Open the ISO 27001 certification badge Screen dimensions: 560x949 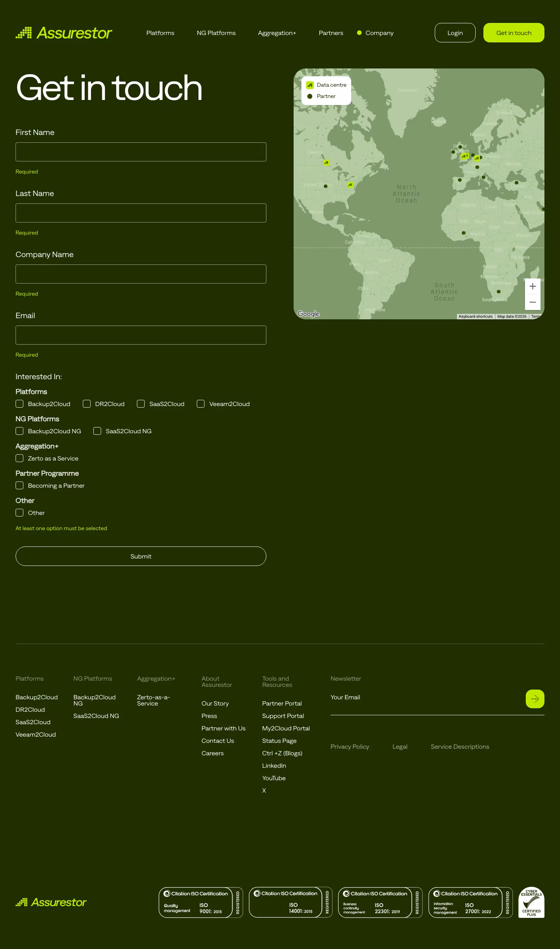click(x=471, y=902)
